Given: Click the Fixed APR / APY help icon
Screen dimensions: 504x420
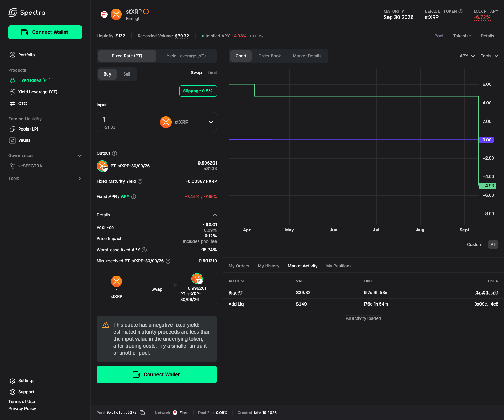Looking at the screenshot, I should coord(134,197).
